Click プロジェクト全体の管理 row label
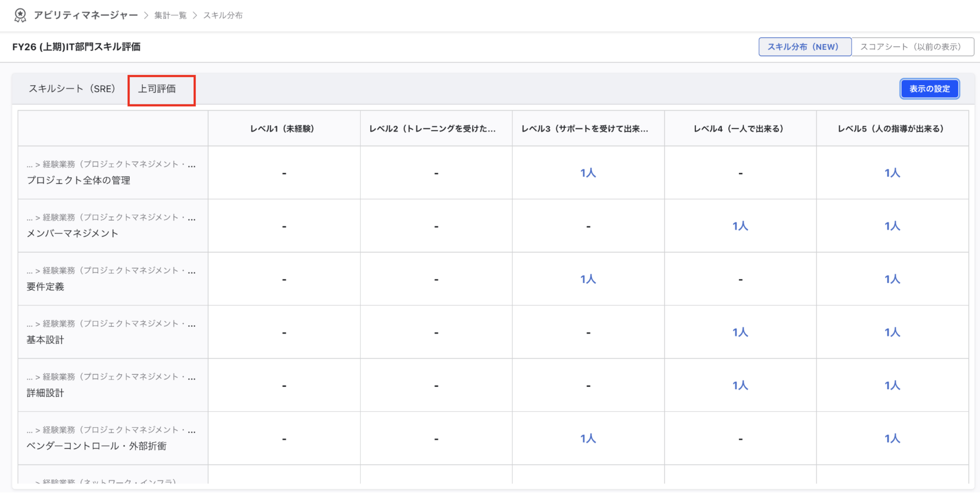Screen dimensions: 980x499 click(x=78, y=180)
